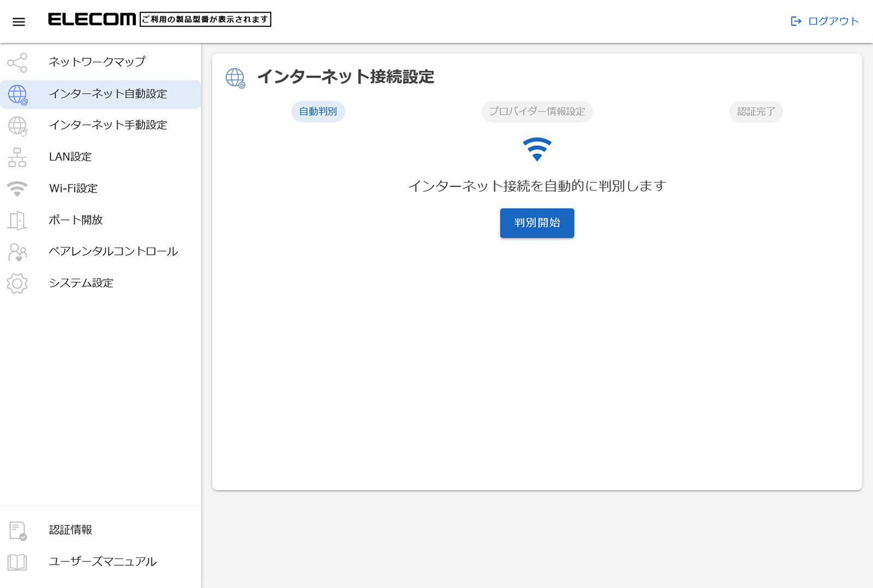873x588 pixels.
Task: Select the 認証完了 step chip
Action: (x=756, y=112)
